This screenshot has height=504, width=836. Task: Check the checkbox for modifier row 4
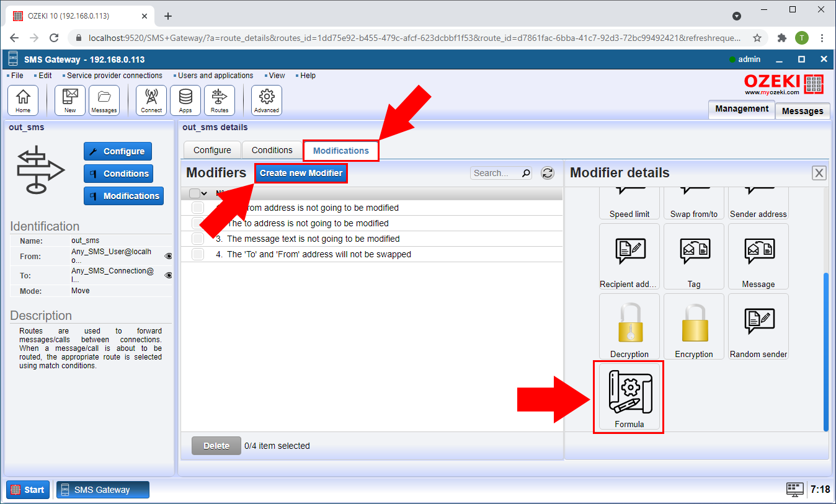pos(197,254)
